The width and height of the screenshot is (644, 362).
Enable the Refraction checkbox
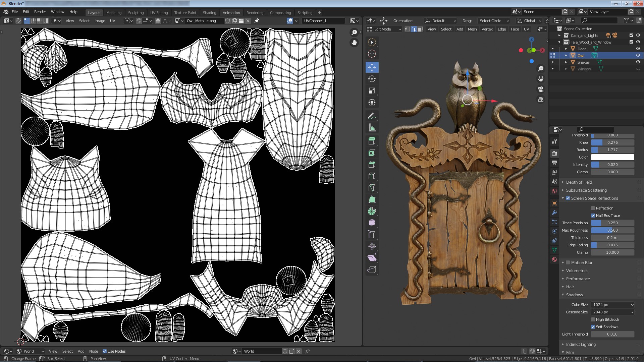[593, 208]
